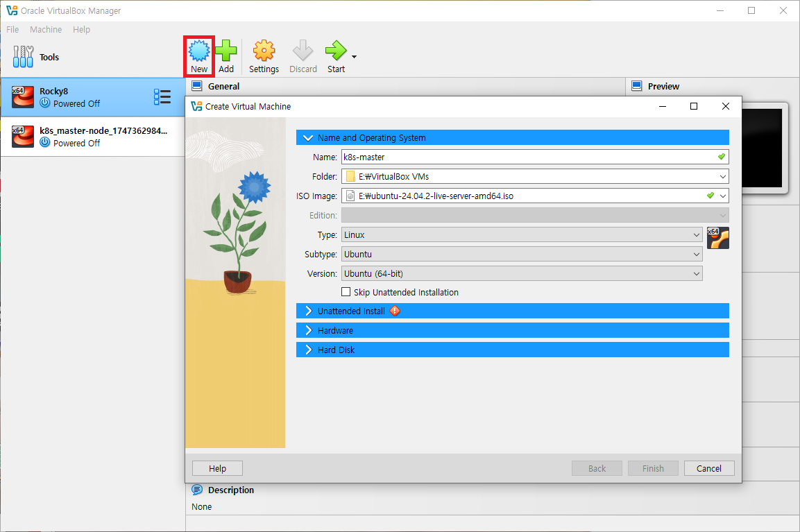Click the ISO file icon in field
Image resolution: width=800 pixels, height=532 pixels.
coord(350,196)
